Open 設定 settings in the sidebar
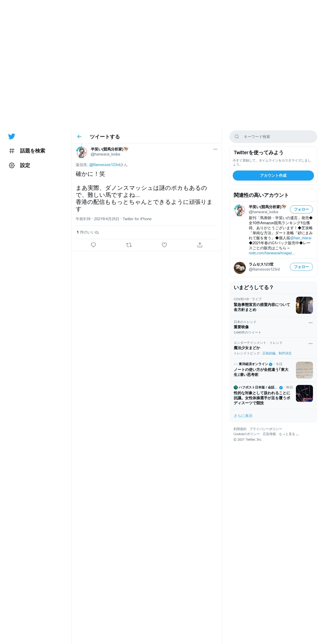 coord(20,165)
